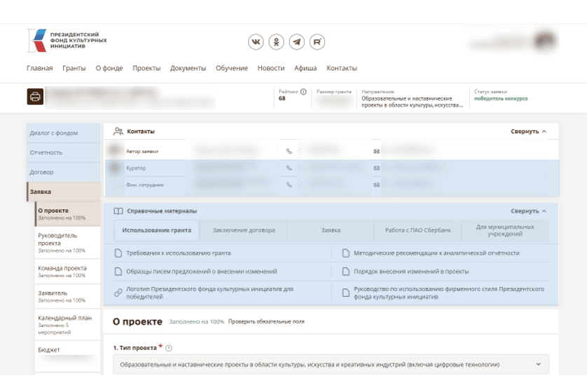Switch to Работа с ПАО Сбербанк tab

click(x=417, y=230)
